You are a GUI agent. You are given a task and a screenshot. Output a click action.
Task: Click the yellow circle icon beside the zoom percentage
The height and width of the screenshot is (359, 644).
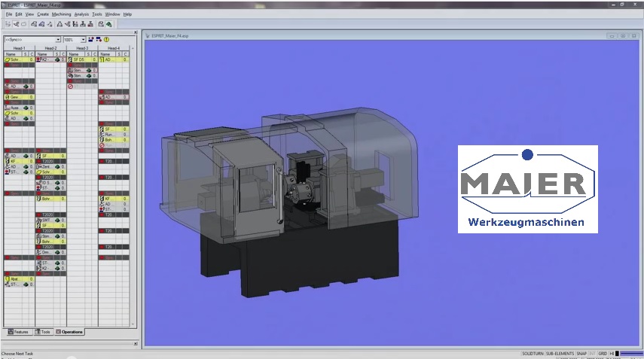click(x=106, y=39)
